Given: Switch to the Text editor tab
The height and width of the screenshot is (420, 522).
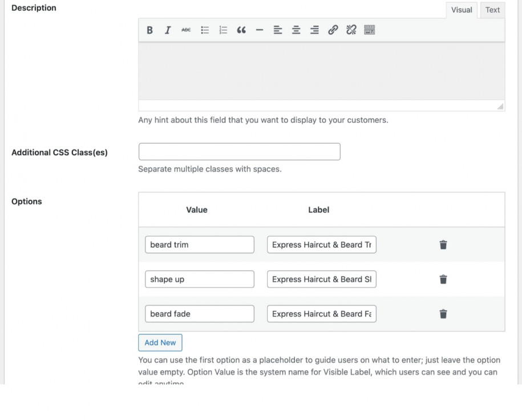Looking at the screenshot, I should [x=492, y=10].
